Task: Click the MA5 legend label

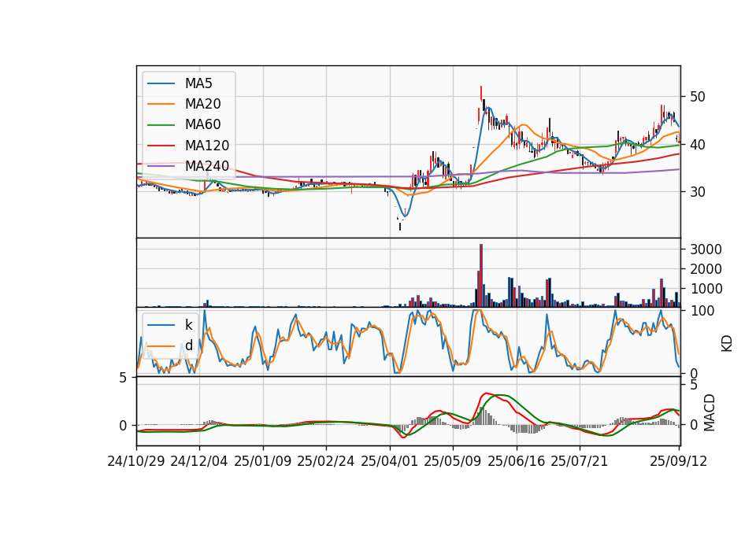Action: tap(198, 83)
